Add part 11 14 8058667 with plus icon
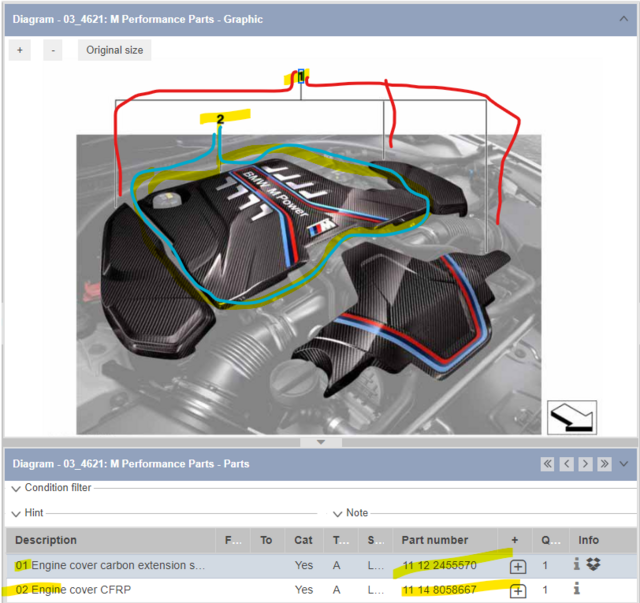 click(x=518, y=591)
